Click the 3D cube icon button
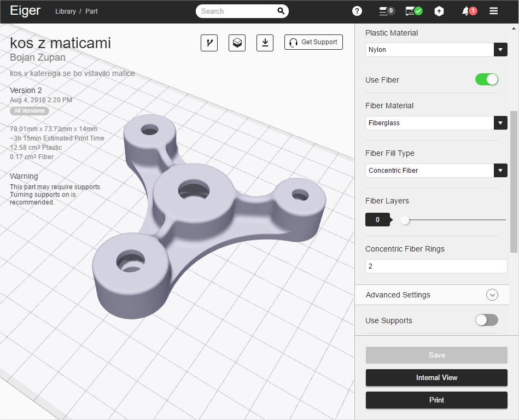Viewport: 519px width, 420px height. pyautogui.click(x=237, y=43)
